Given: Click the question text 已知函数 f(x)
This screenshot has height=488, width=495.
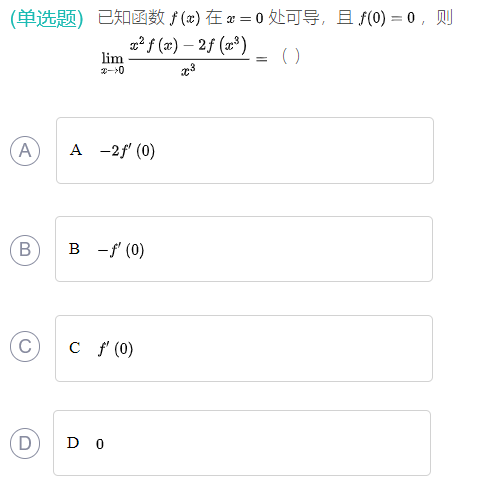Looking at the screenshot, I should coord(149,18).
